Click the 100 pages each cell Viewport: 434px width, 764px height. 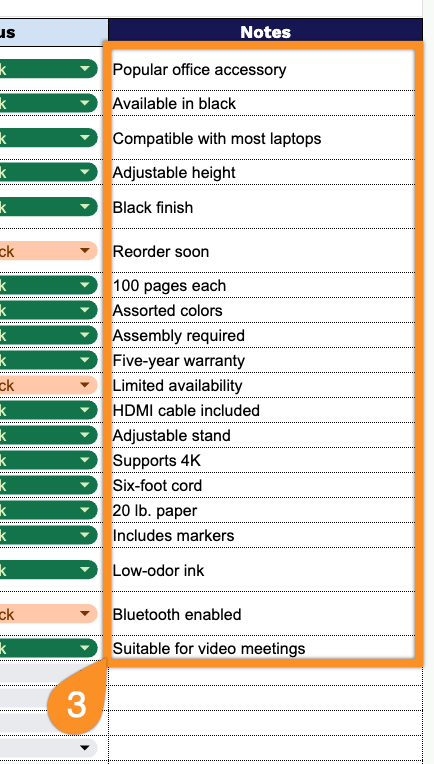[x=263, y=285]
